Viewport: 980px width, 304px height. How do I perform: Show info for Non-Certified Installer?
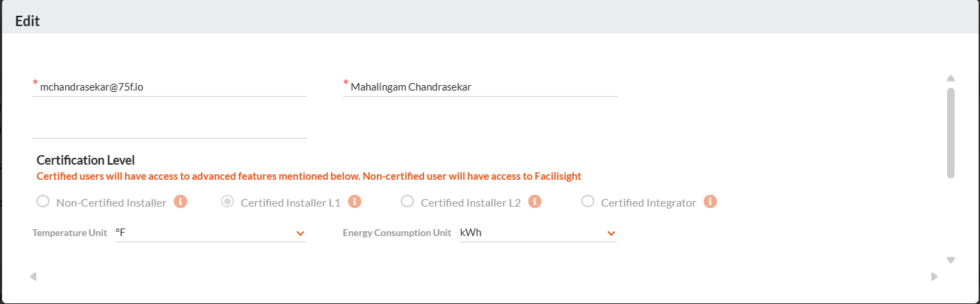180,202
